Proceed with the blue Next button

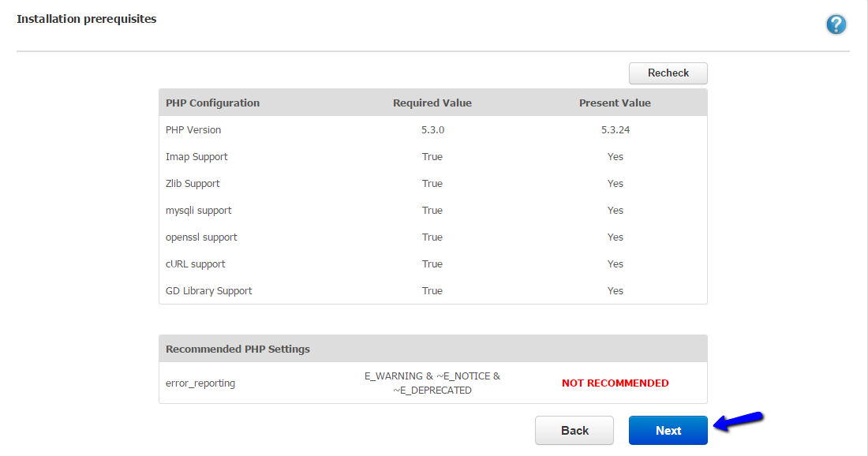[668, 430]
